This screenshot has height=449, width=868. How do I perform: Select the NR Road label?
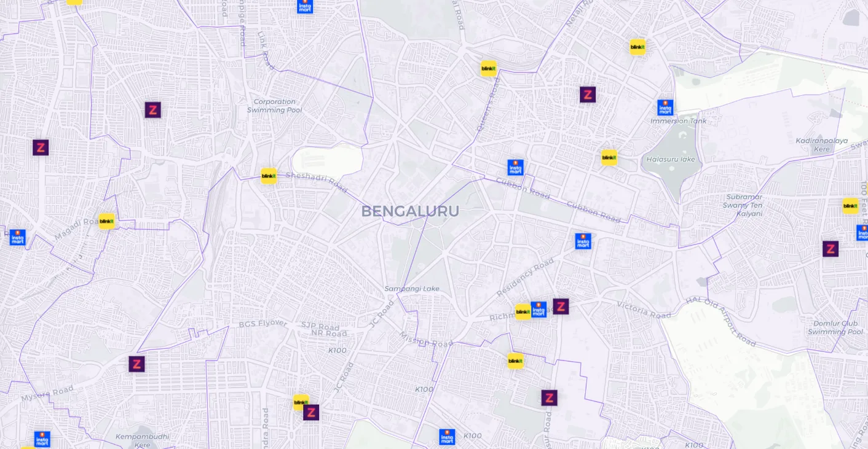pyautogui.click(x=329, y=334)
